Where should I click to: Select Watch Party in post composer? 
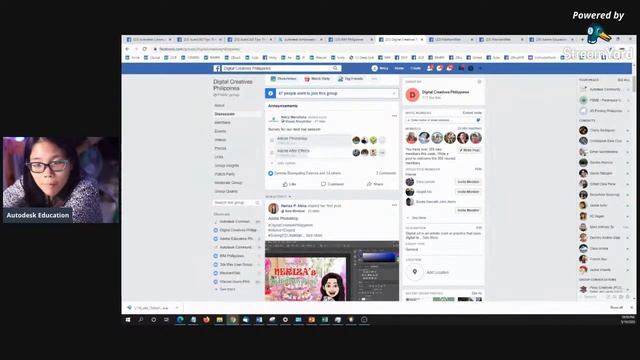tap(317, 78)
